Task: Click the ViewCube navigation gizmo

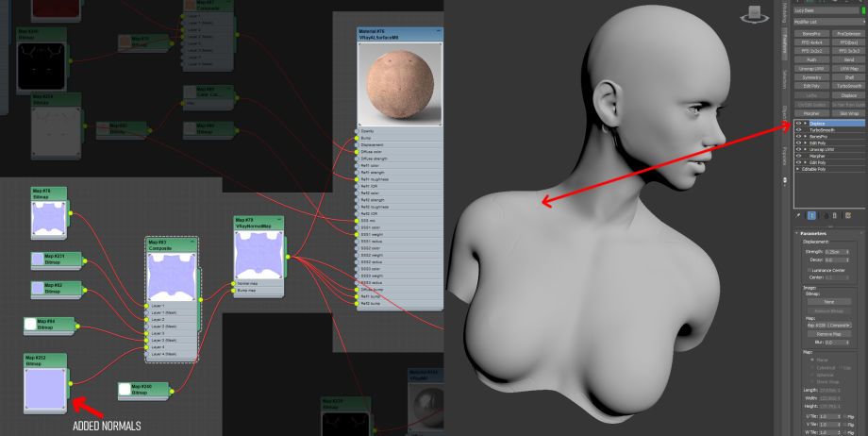Action: [756, 14]
